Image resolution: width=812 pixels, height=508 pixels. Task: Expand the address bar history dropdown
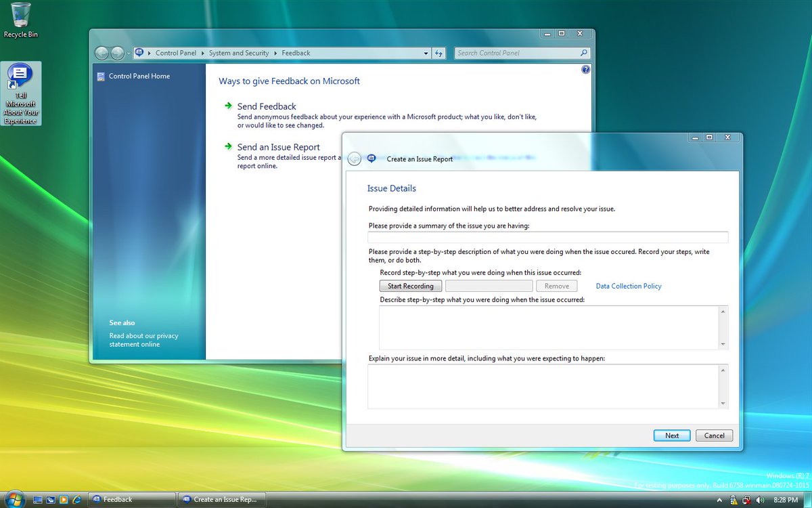click(x=426, y=53)
